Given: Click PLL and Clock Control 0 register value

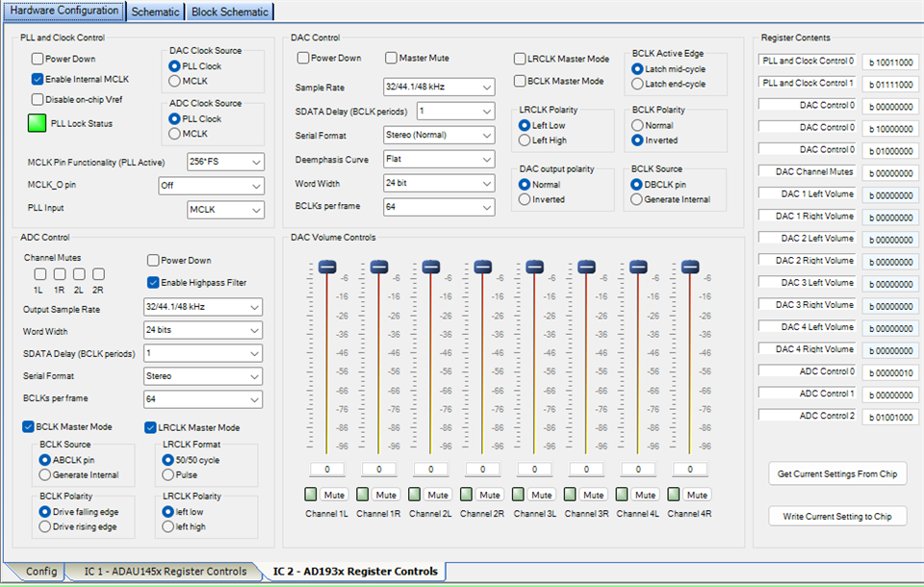Looking at the screenshot, I should click(x=889, y=62).
